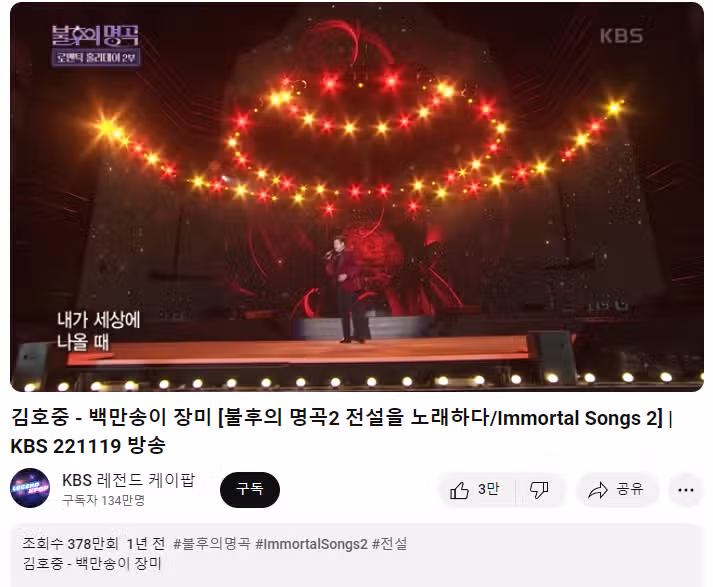Image resolution: width=713 pixels, height=587 pixels.
Task: Open the three-dot more actions menu
Action: (x=685, y=490)
